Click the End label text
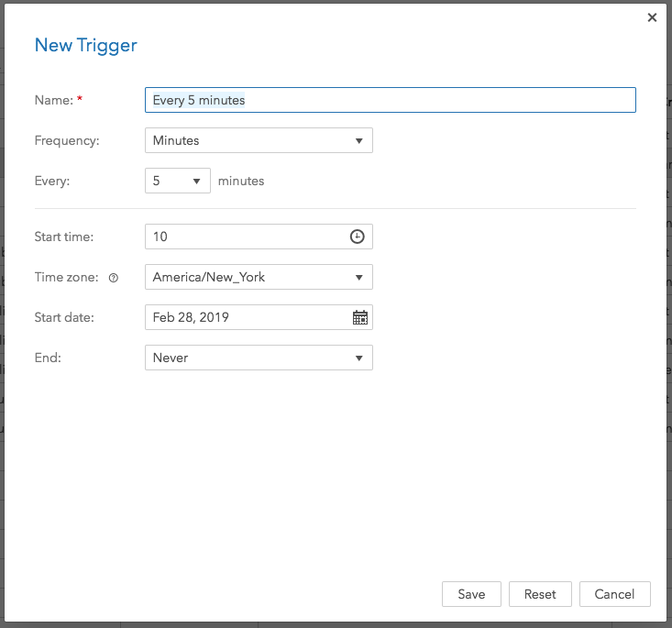 click(48, 358)
